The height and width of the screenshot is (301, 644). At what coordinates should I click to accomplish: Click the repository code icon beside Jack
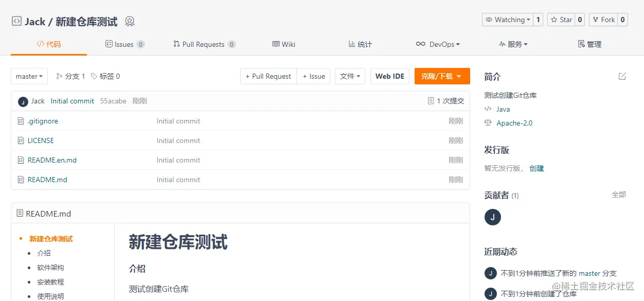(17, 21)
